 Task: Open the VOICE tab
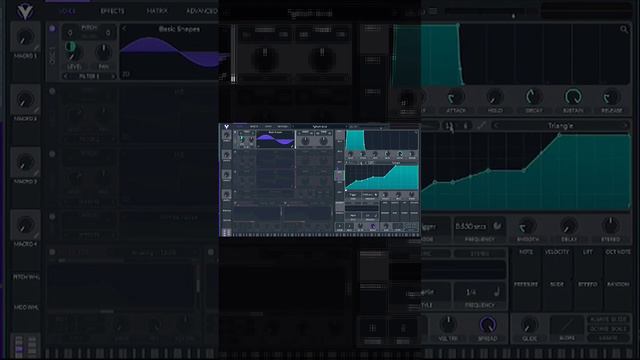[68, 11]
